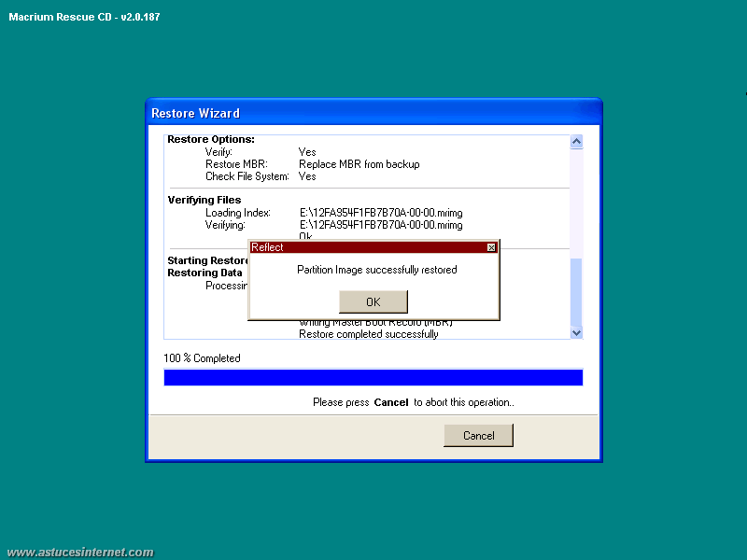
Task: Click 'Check File System:' label
Action: [x=247, y=176]
